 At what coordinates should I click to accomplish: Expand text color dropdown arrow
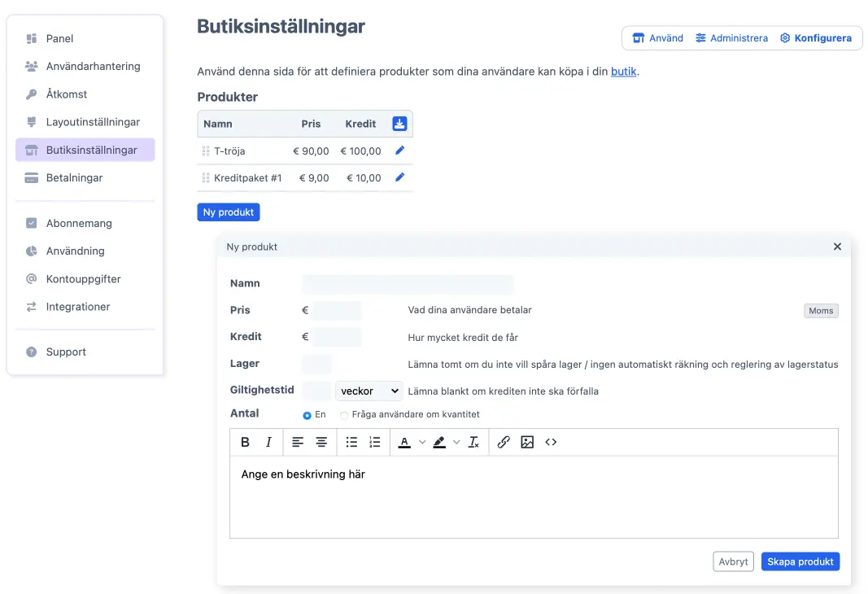point(422,442)
